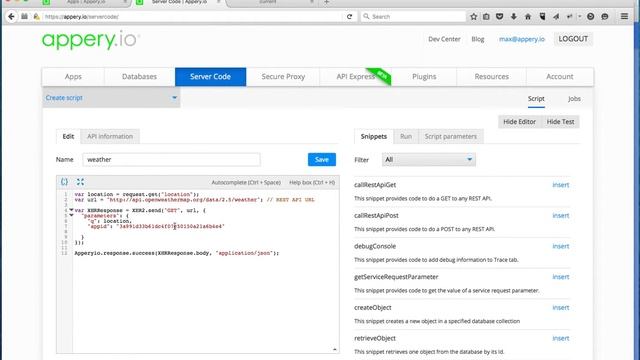Open the Account tab
Viewport: 640px width, 360px height.
pos(560,77)
